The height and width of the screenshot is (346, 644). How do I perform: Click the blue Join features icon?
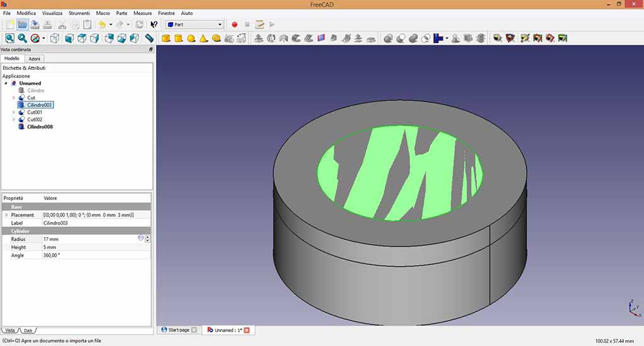438,38
